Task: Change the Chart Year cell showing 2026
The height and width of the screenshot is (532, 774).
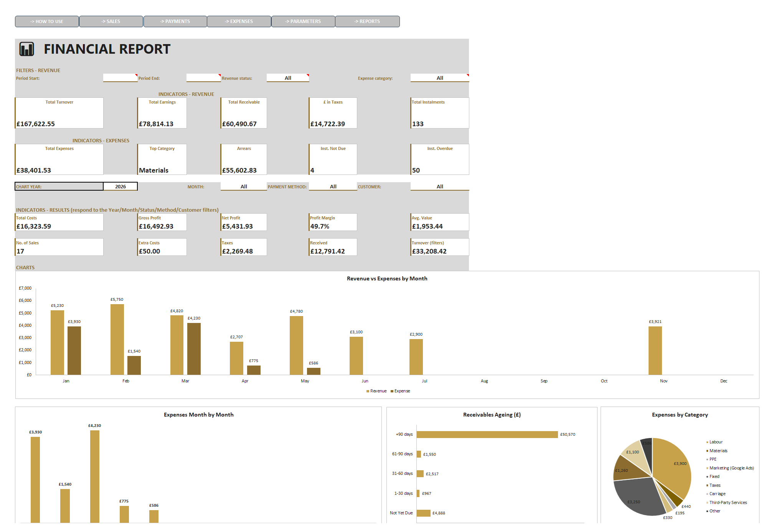Action: (x=120, y=186)
